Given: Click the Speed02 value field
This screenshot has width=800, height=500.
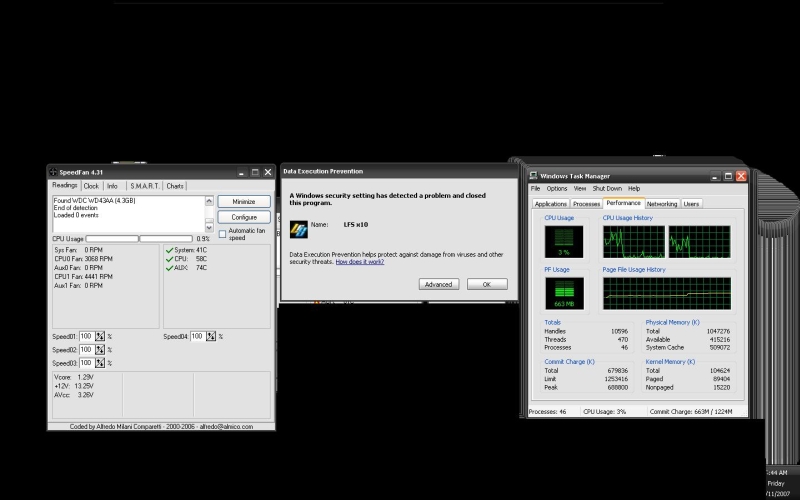Looking at the screenshot, I should [87, 349].
